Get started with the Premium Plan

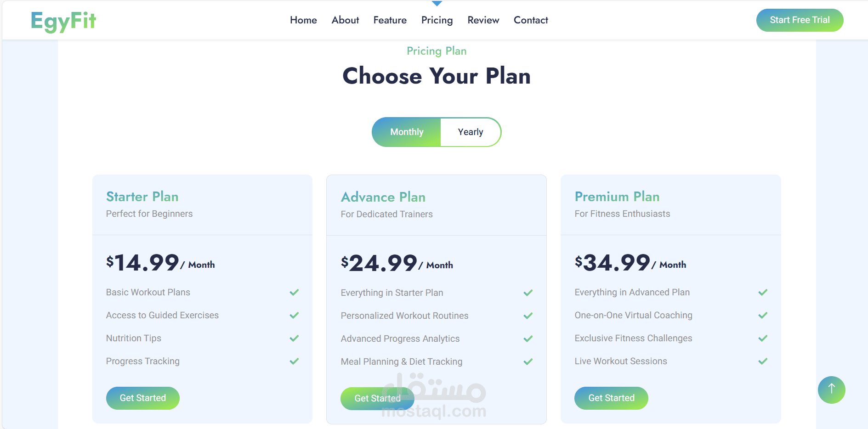coord(611,398)
